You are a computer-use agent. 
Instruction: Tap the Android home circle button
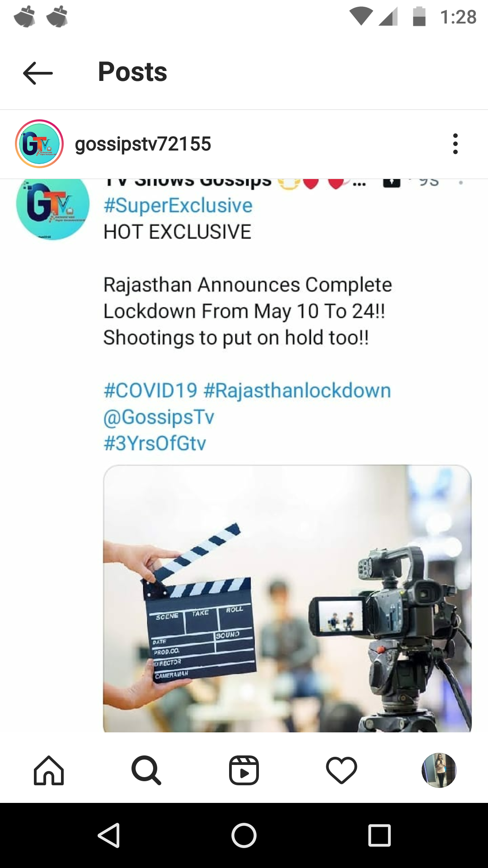point(244,835)
